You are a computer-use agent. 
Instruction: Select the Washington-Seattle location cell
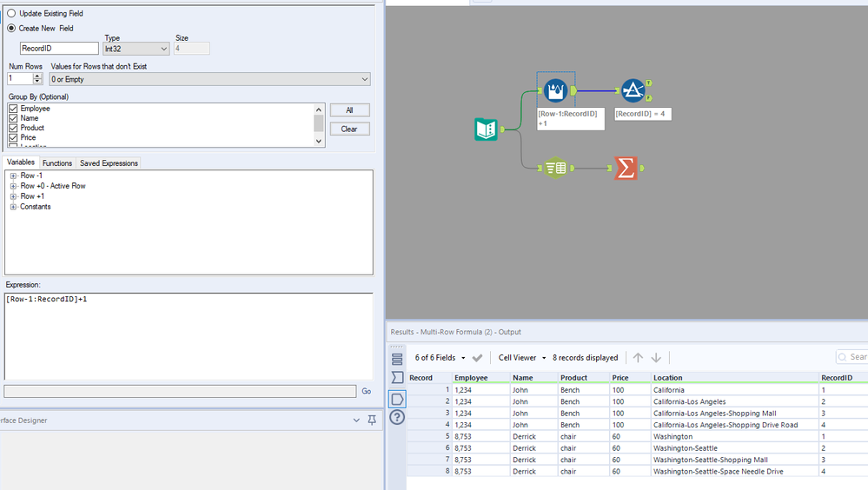734,448
